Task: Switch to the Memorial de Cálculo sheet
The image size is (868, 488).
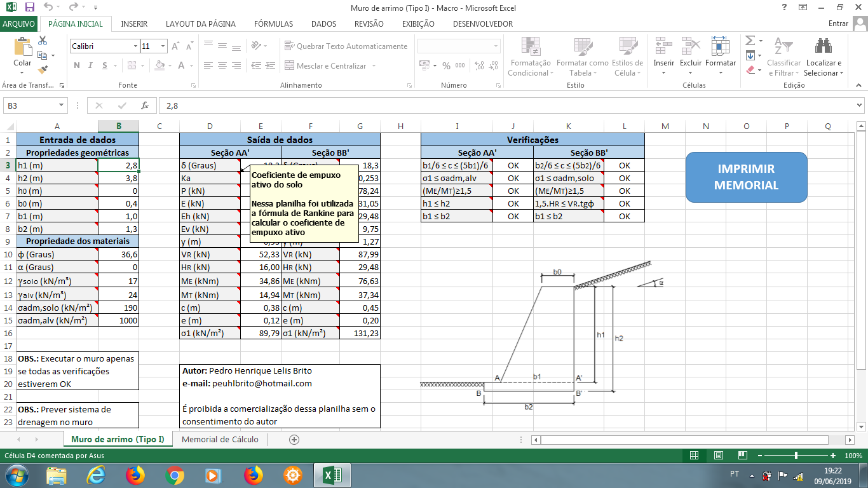Action: coord(220,439)
